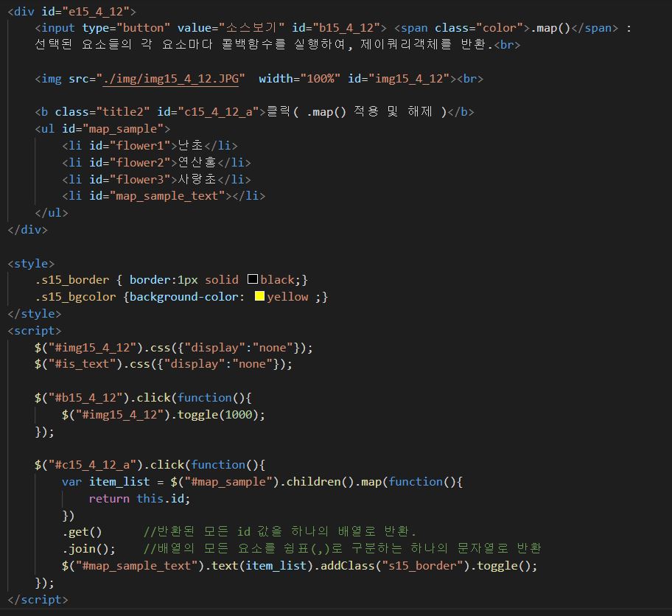The height and width of the screenshot is (616, 672).
Task: Click the comment about 쉼표(,)로 구분하는 문자열
Action: pyautogui.click(x=343, y=549)
